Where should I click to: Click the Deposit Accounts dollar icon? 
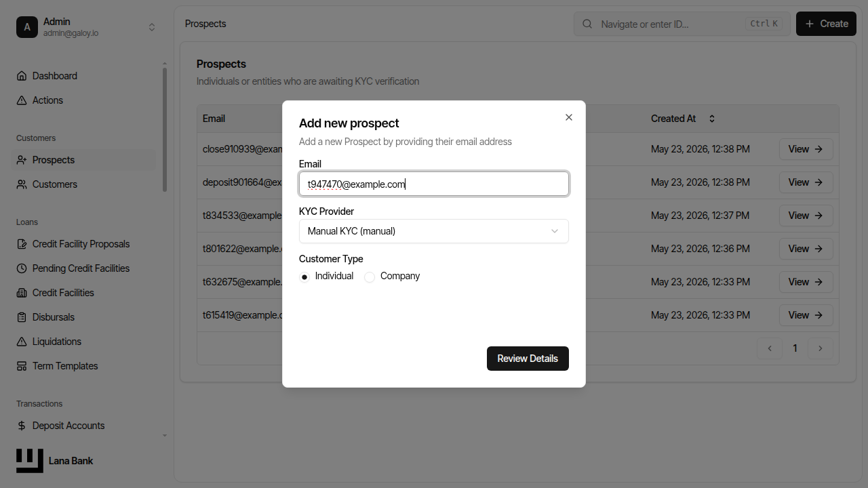22,426
